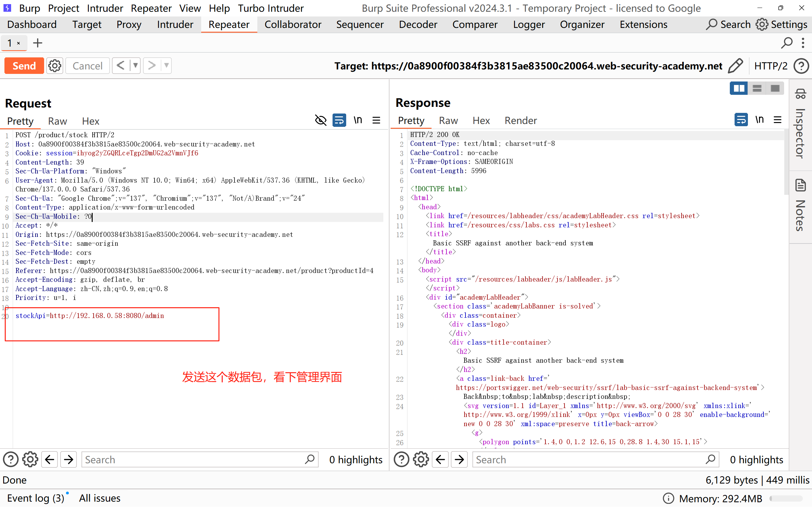Open the next request history dropdown arrow
The image size is (812, 507).
(166, 65)
